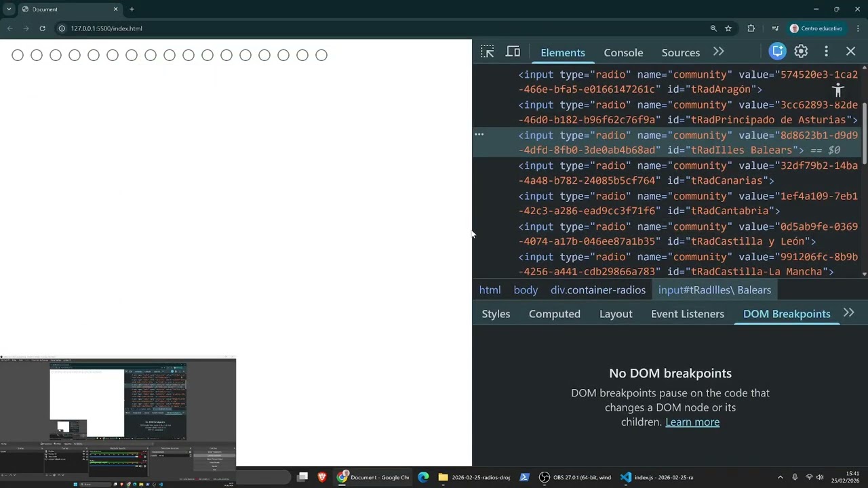The height and width of the screenshot is (488, 868).
Task: Click the Wi-Fi network tray icon
Action: point(808,477)
